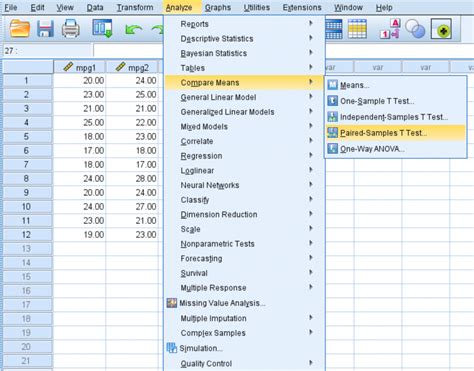Open the Edit menu

(x=37, y=7)
